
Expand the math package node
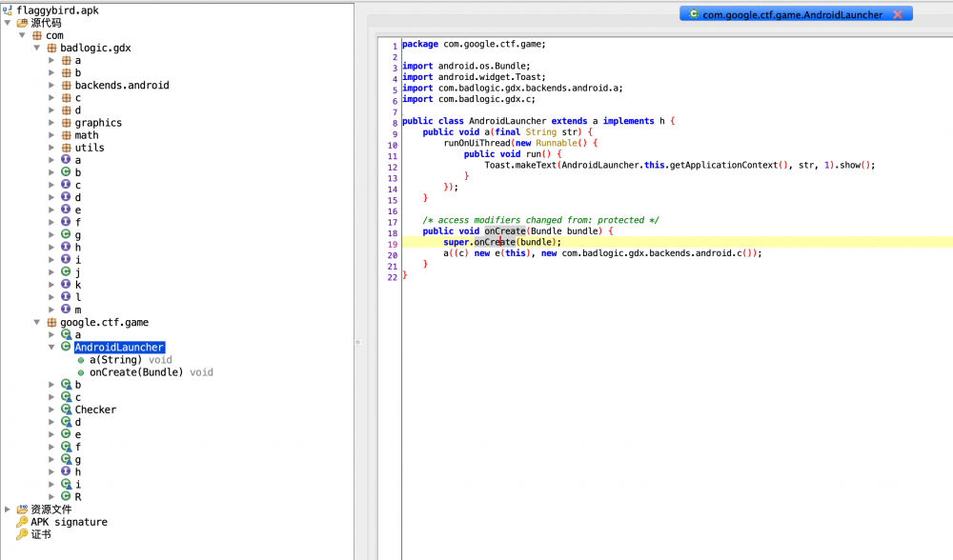pos(52,135)
